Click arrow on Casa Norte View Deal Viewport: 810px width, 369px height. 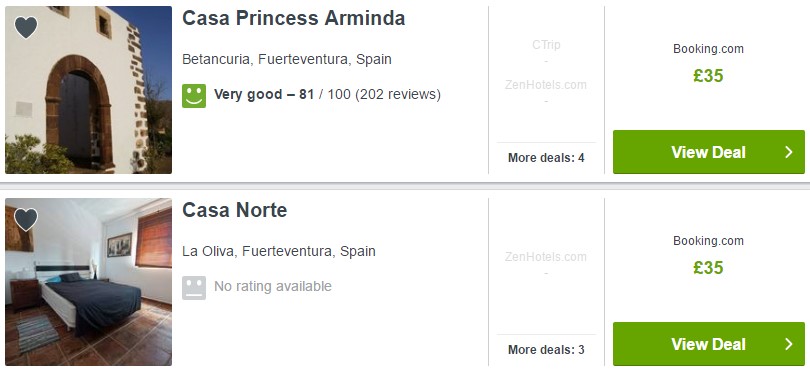(788, 344)
